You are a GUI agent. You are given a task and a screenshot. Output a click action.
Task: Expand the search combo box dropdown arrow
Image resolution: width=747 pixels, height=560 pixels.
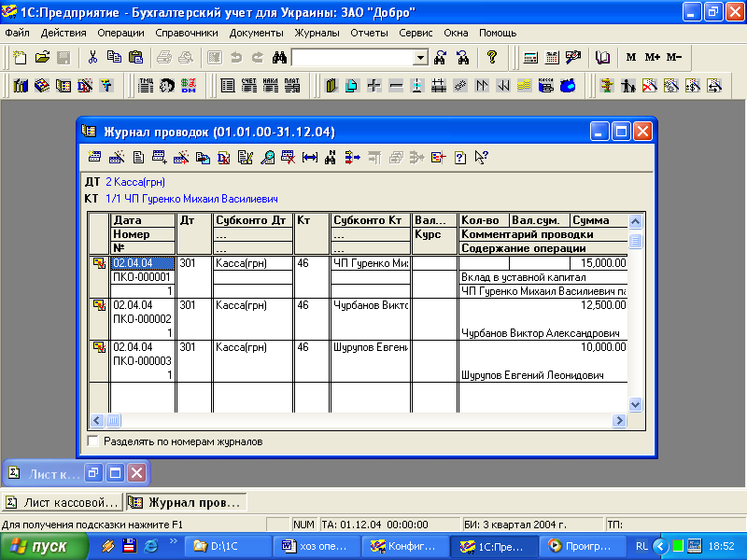point(420,58)
